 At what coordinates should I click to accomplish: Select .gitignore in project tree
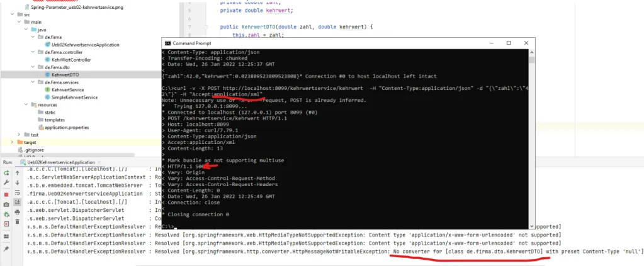coord(33,150)
